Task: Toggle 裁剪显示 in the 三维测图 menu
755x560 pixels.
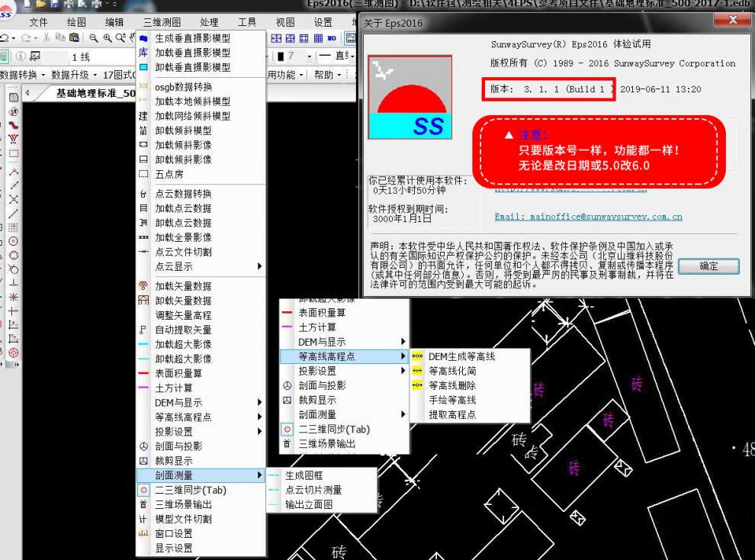Action: pyautogui.click(x=173, y=461)
